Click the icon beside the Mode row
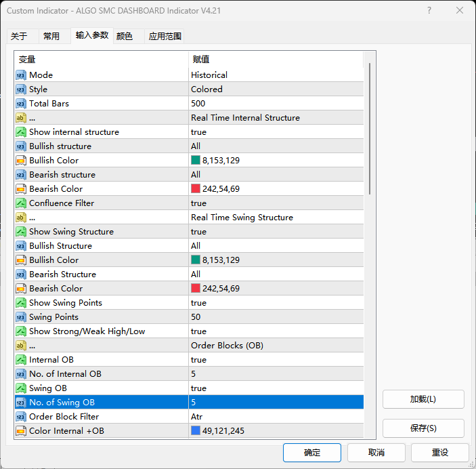Image resolution: width=476 pixels, height=469 pixels. 20,75
